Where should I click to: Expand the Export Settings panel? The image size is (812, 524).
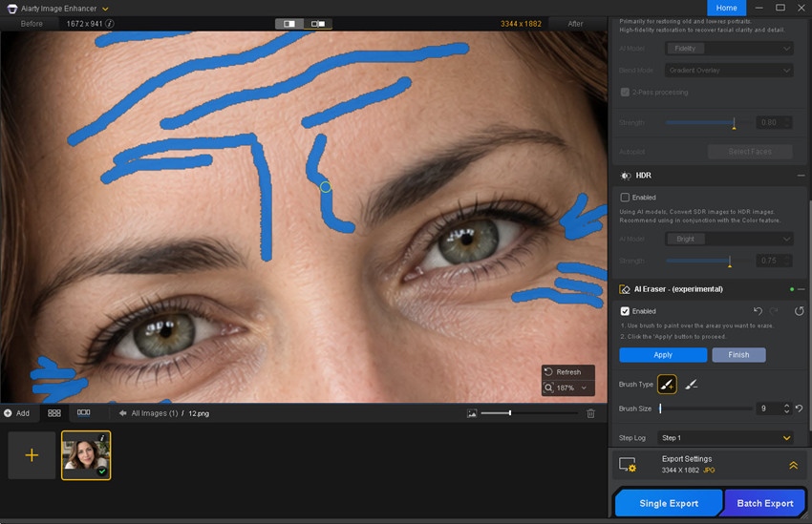[793, 465]
